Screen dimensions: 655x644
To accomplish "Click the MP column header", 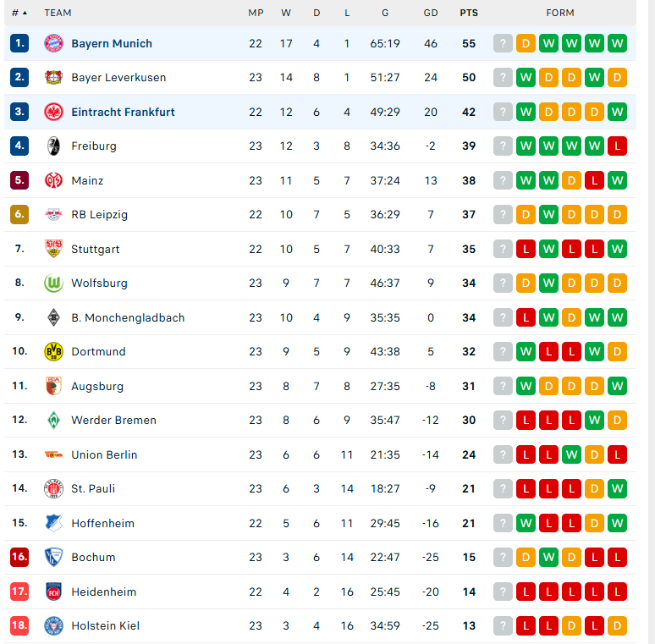I will (x=256, y=13).
